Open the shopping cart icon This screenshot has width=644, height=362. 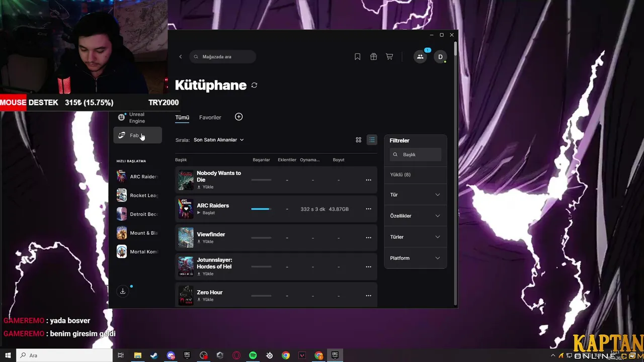pos(389,57)
